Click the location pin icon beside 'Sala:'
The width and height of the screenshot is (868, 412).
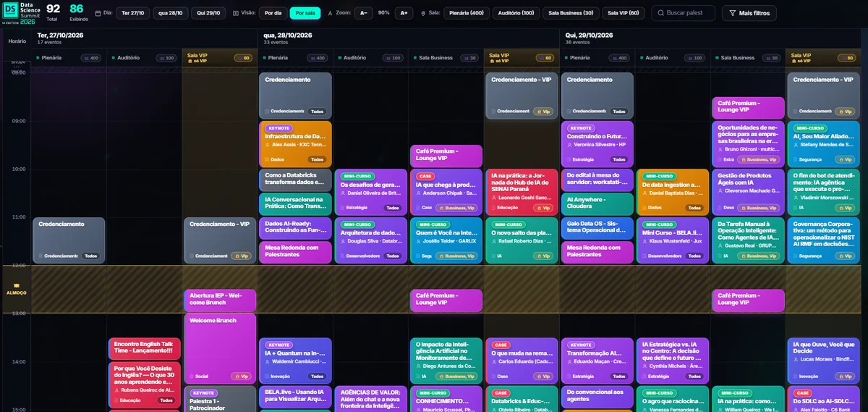pyautogui.click(x=422, y=13)
